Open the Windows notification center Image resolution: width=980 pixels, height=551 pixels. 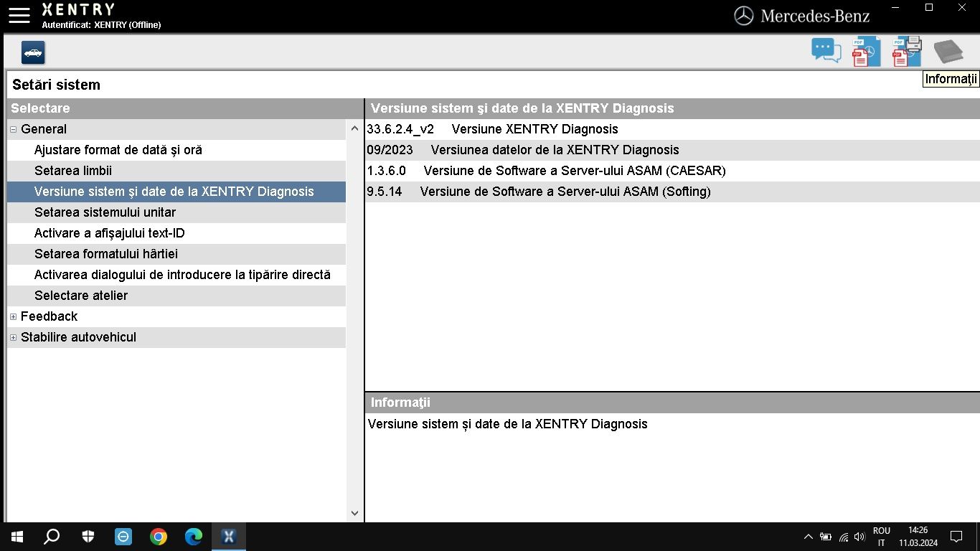[956, 537]
